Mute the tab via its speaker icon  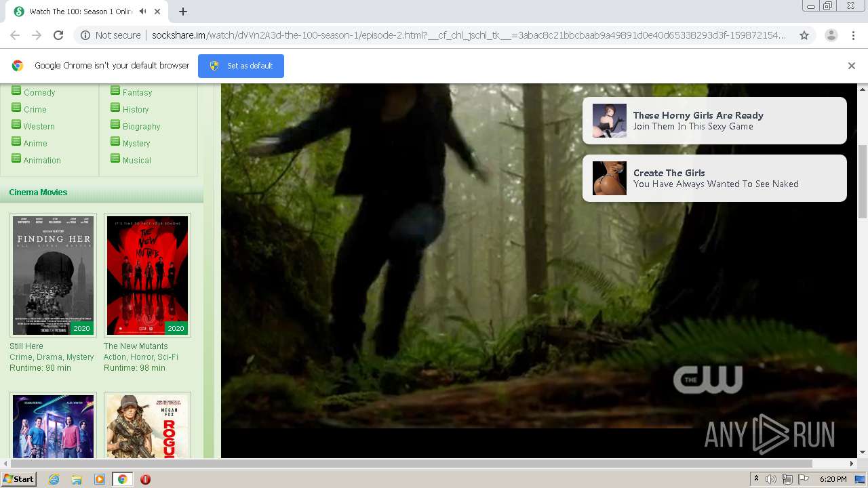tap(142, 12)
